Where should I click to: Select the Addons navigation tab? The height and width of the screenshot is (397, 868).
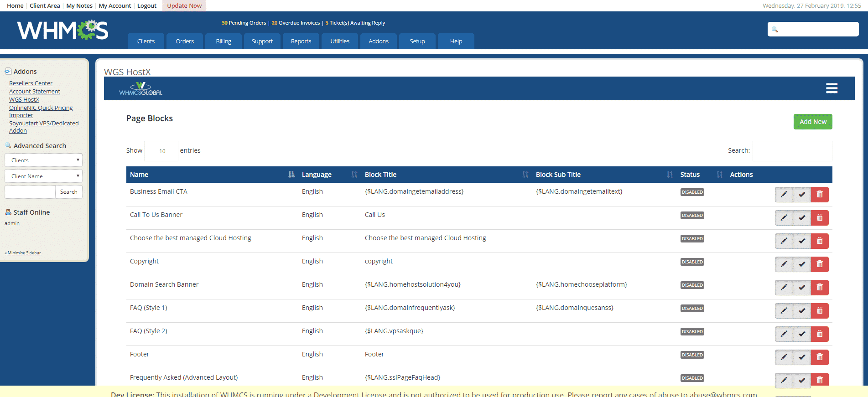(378, 41)
